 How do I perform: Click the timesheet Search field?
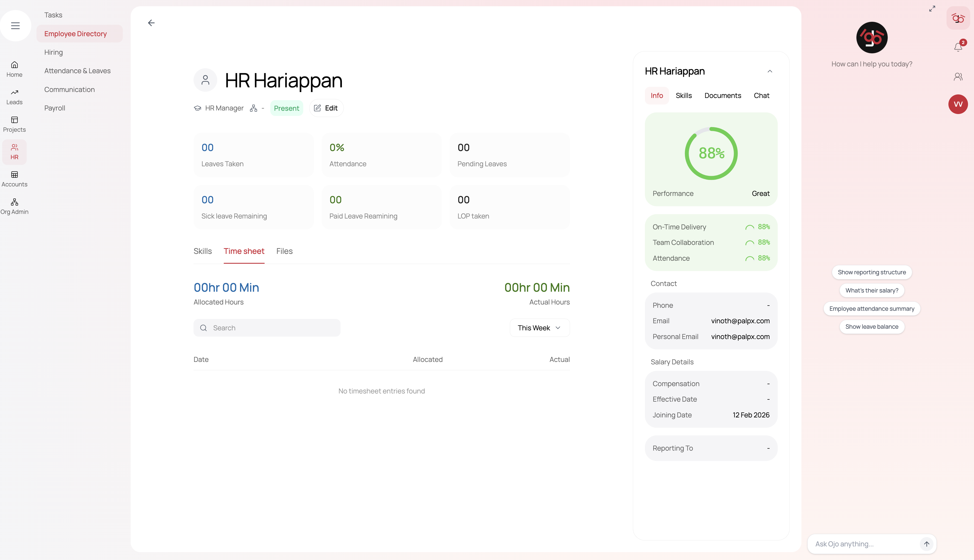267,328
